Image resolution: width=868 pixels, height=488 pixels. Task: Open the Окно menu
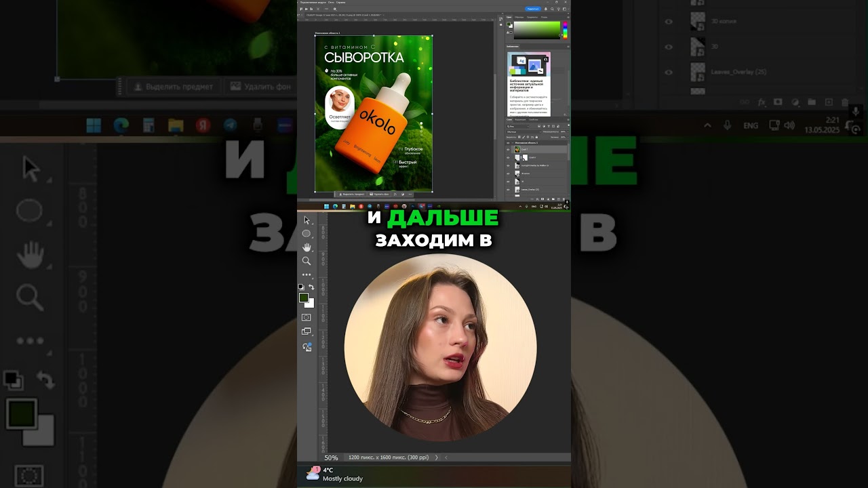(331, 3)
